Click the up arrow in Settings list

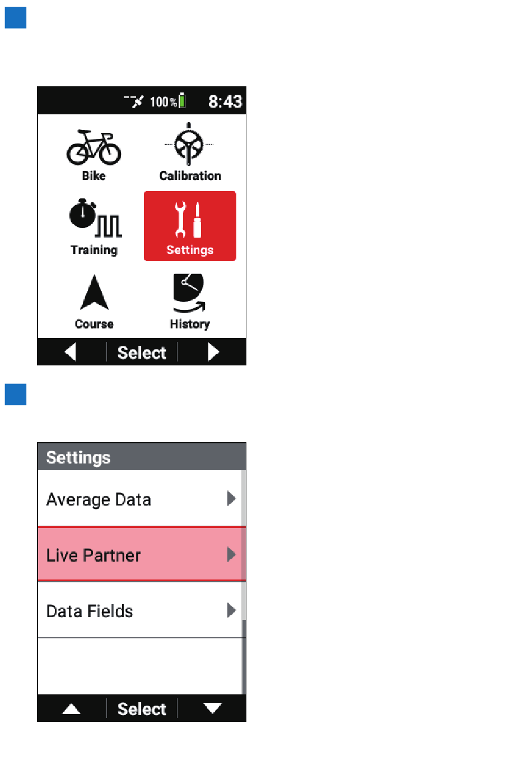71,708
